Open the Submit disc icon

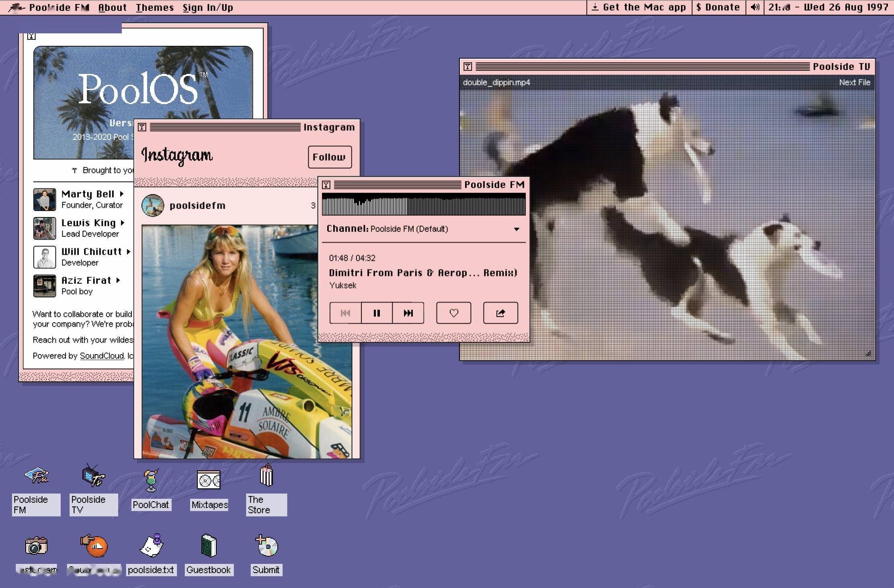266,546
